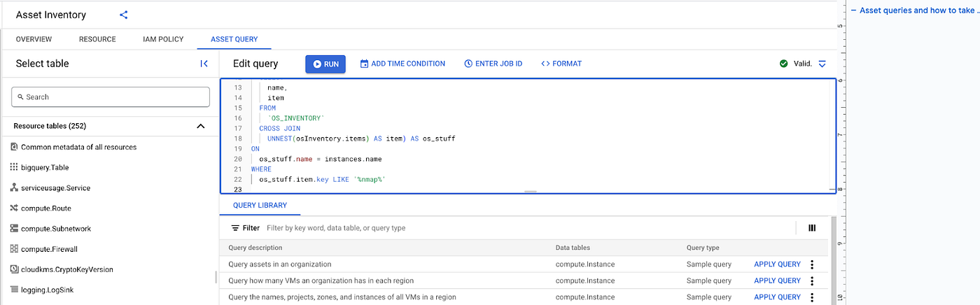Click the Asset Inventory title

point(51,15)
